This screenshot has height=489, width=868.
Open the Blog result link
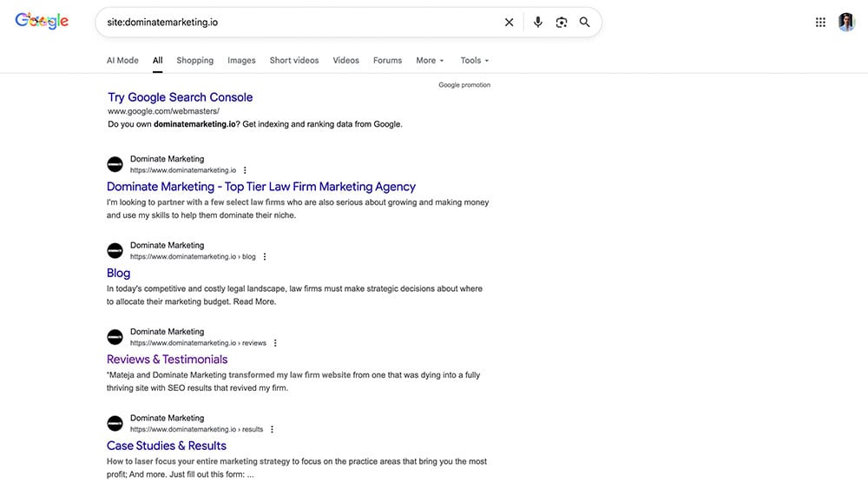(x=118, y=273)
